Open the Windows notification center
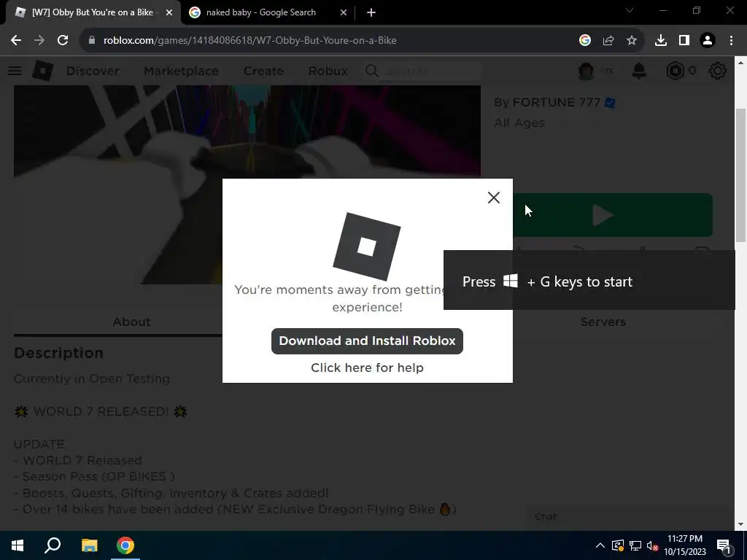Viewport: 747px width, 560px height. pos(724,546)
